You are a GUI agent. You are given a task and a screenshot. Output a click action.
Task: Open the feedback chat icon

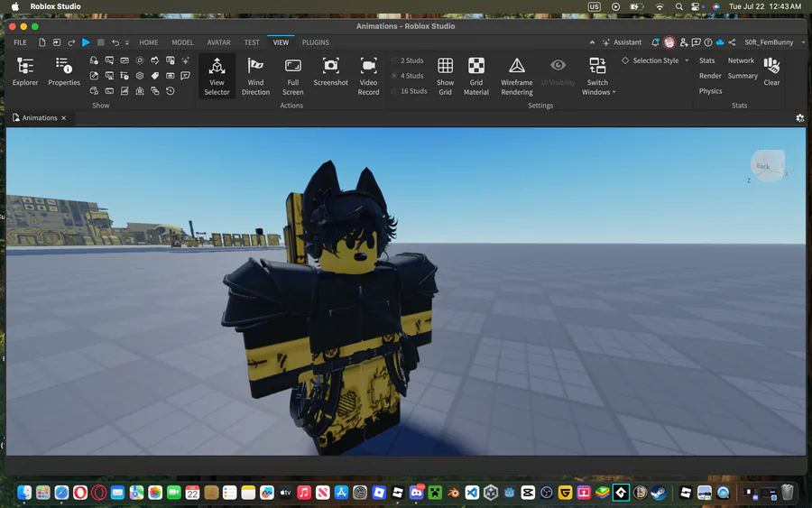696,42
